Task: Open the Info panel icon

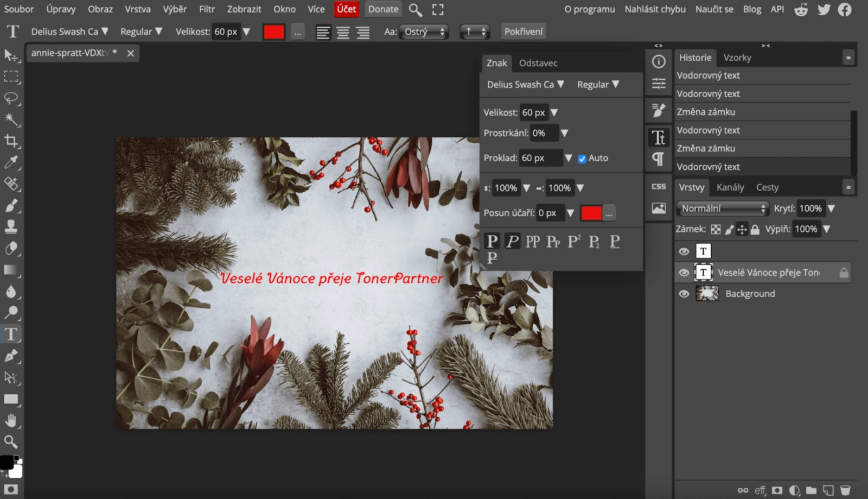Action: (659, 62)
